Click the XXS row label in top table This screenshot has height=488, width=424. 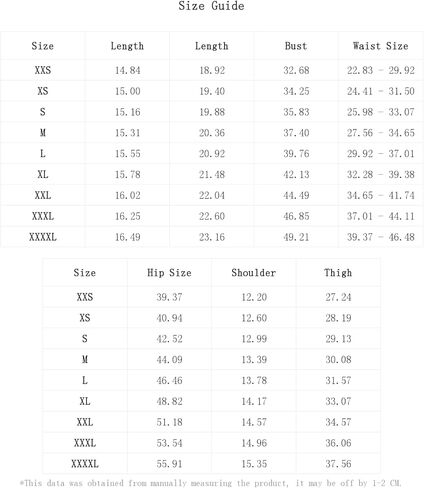pyautogui.click(x=43, y=70)
